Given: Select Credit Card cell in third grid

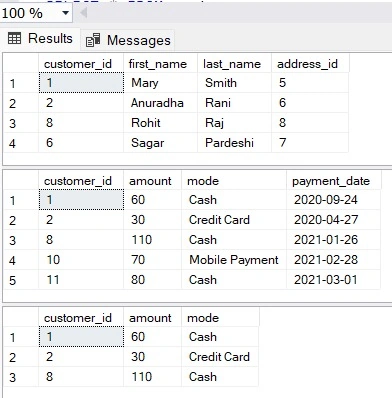Looking at the screenshot, I should point(220,357).
